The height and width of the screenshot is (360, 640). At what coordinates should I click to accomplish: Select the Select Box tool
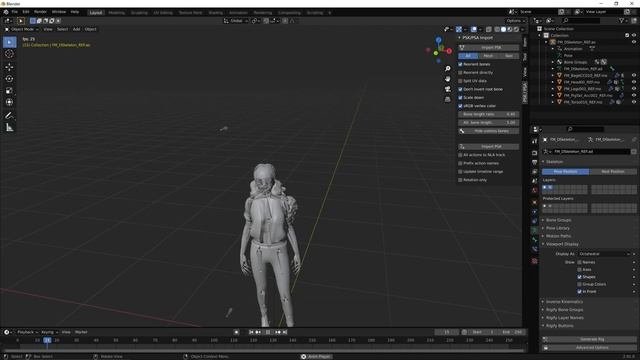click(x=9, y=42)
